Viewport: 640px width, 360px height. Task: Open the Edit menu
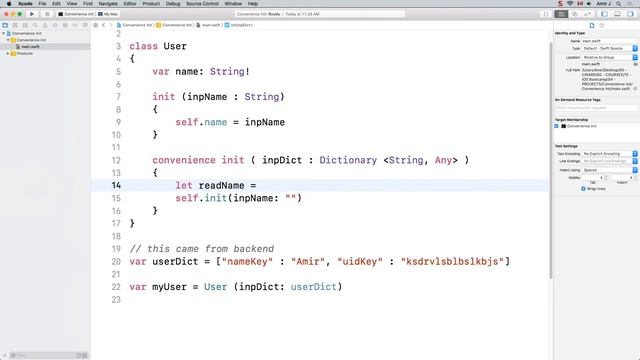point(56,4)
